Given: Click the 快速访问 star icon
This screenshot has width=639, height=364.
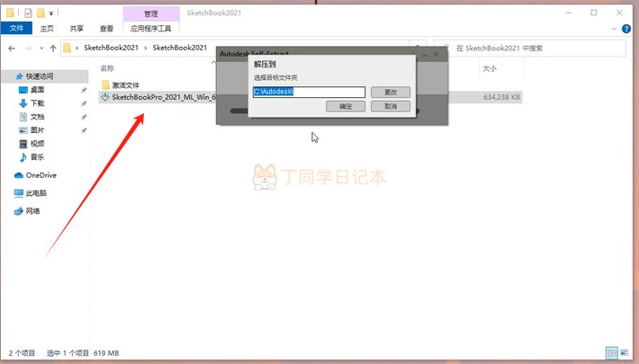Looking at the screenshot, I should tap(19, 76).
